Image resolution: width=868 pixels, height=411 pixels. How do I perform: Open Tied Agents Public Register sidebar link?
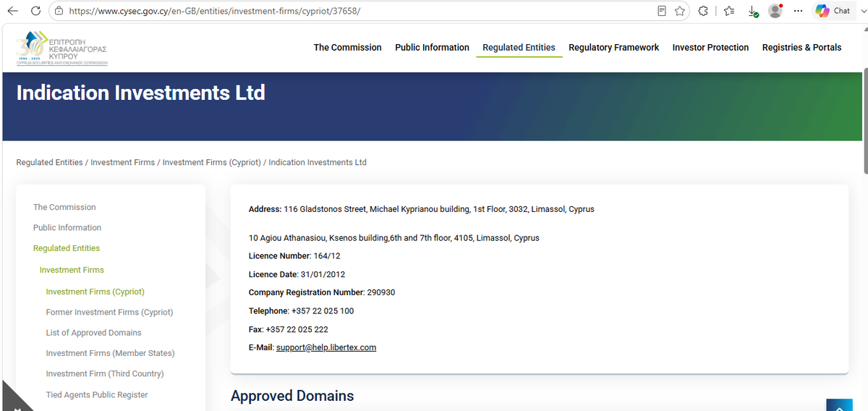(97, 394)
